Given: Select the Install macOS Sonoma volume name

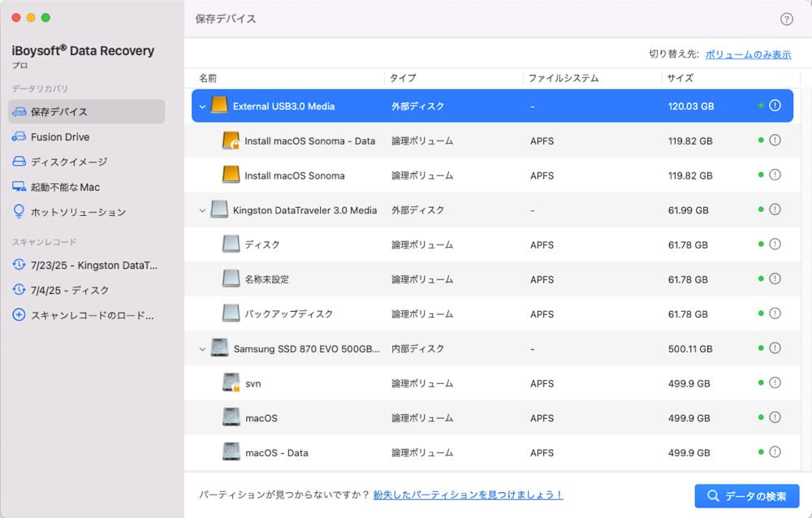Looking at the screenshot, I should [294, 175].
